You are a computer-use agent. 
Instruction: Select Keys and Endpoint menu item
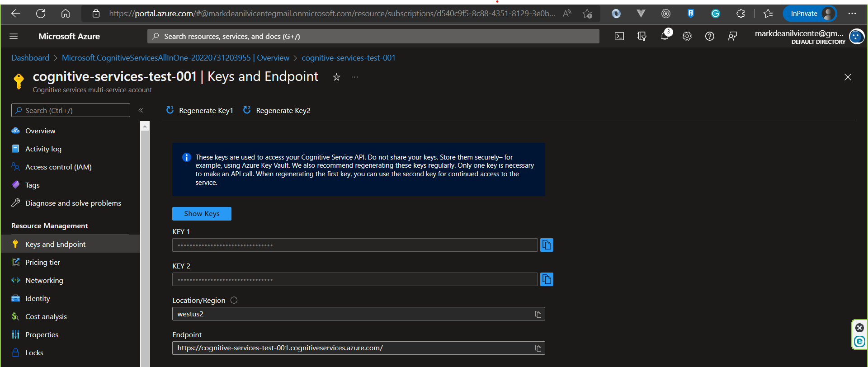point(71,244)
